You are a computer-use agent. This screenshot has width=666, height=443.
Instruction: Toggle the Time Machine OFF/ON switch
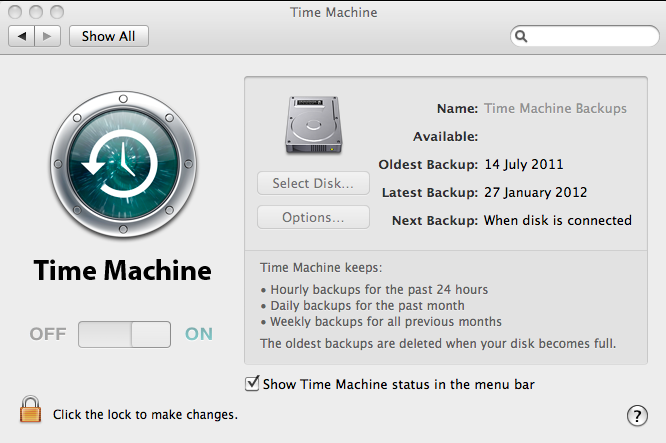124,334
